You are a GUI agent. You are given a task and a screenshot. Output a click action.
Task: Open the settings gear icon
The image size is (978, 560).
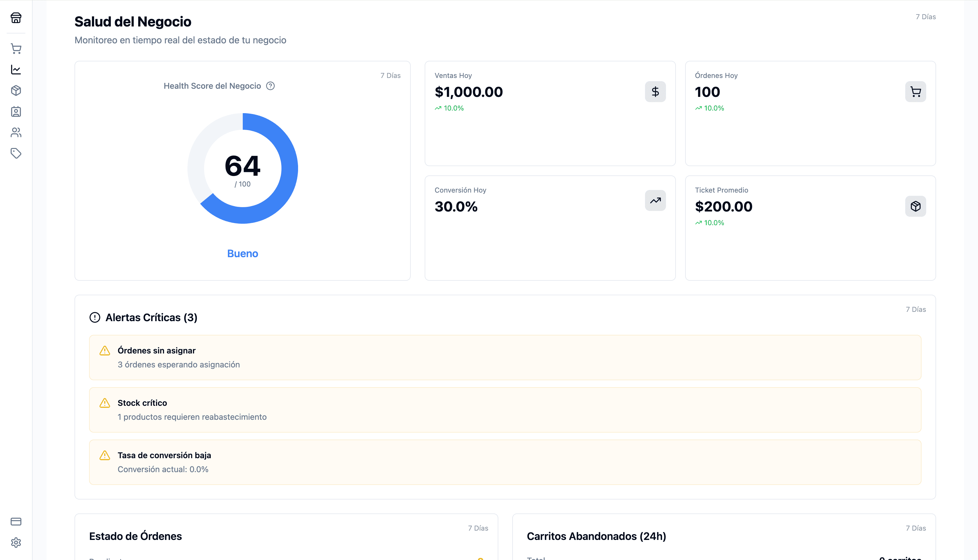point(16,542)
